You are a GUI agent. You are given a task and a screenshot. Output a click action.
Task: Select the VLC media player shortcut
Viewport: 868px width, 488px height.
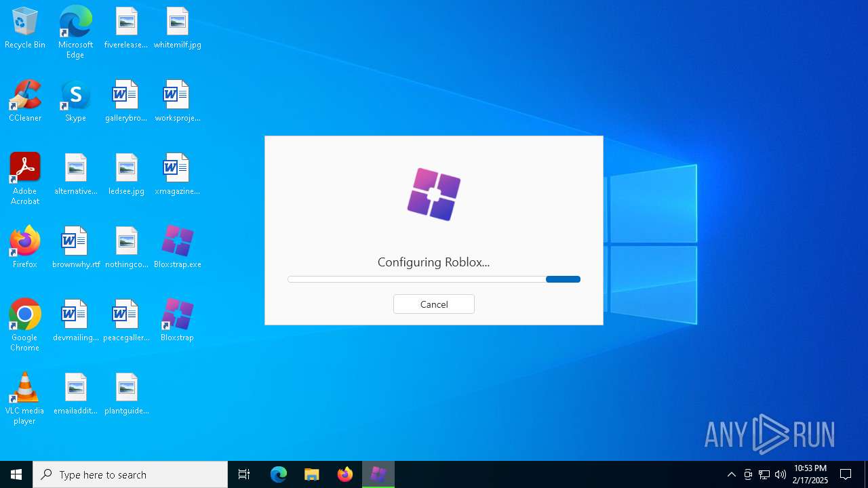coord(25,399)
